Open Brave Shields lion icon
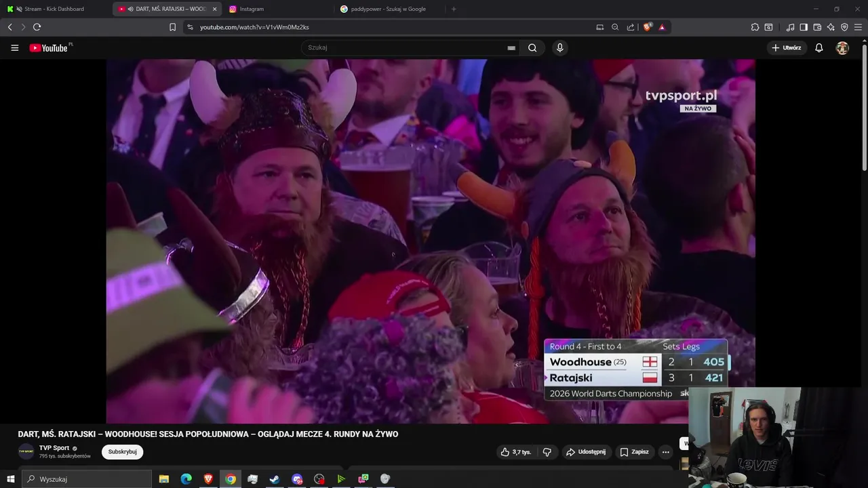 point(647,27)
